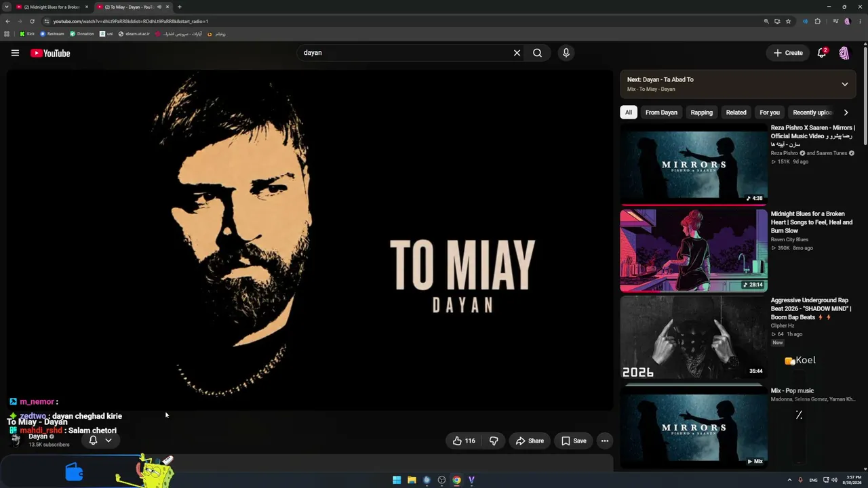Viewport: 868px width, 488px height.
Task: Toggle channel notification bell for Dayan
Action: [93, 441]
